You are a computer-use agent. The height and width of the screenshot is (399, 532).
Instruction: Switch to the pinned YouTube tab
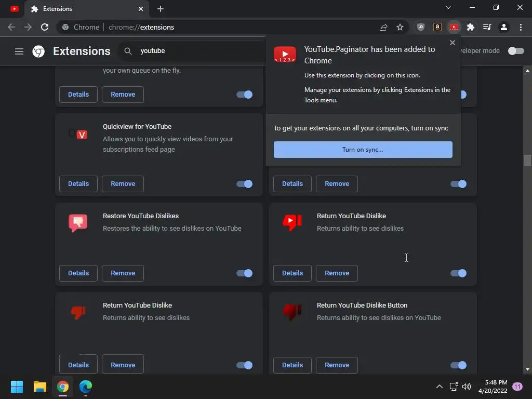point(14,9)
